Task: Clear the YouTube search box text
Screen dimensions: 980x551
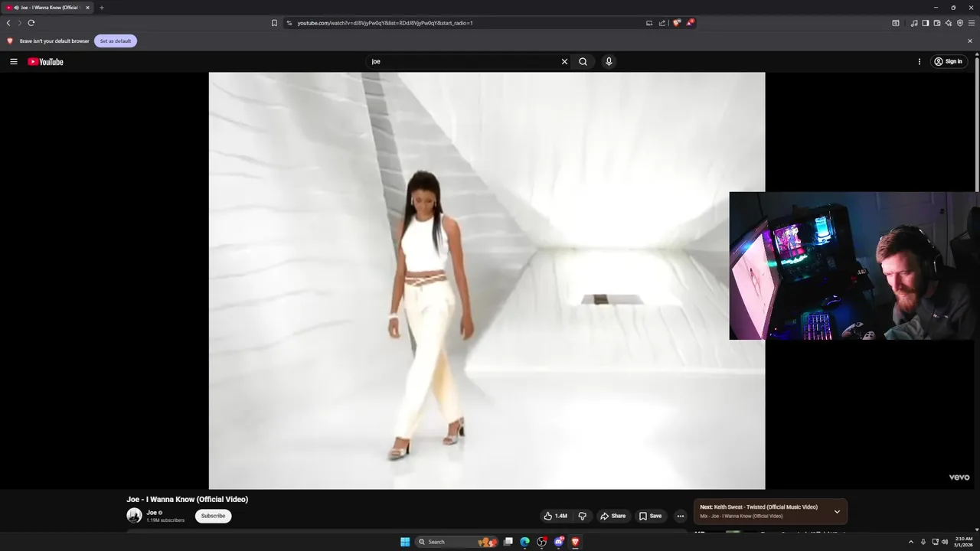Action: tap(564, 61)
